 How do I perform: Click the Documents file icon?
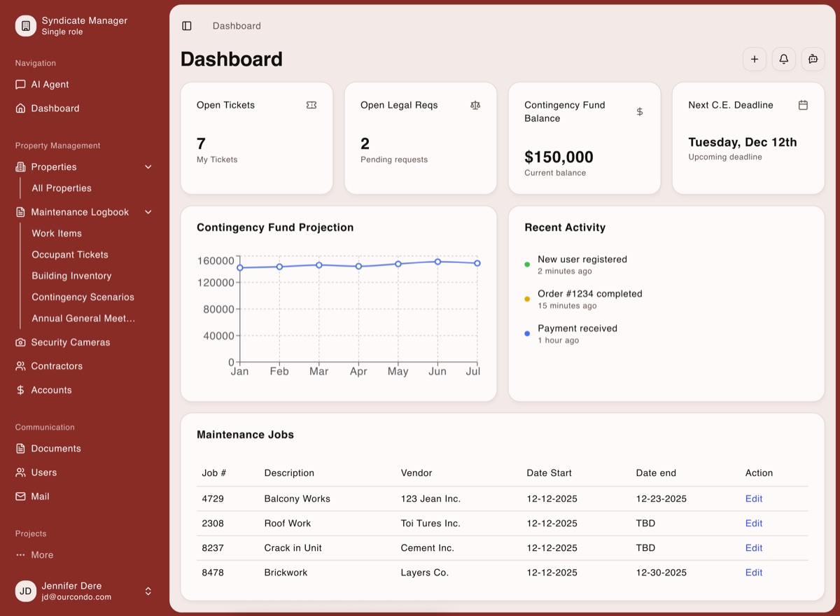tap(20, 449)
